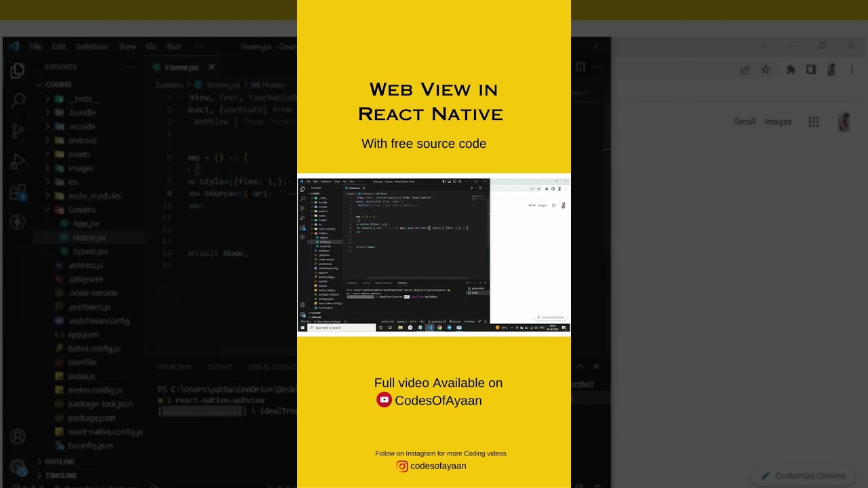Click the new terminal plus icon
The width and height of the screenshot is (868, 488).
[x=467, y=283]
